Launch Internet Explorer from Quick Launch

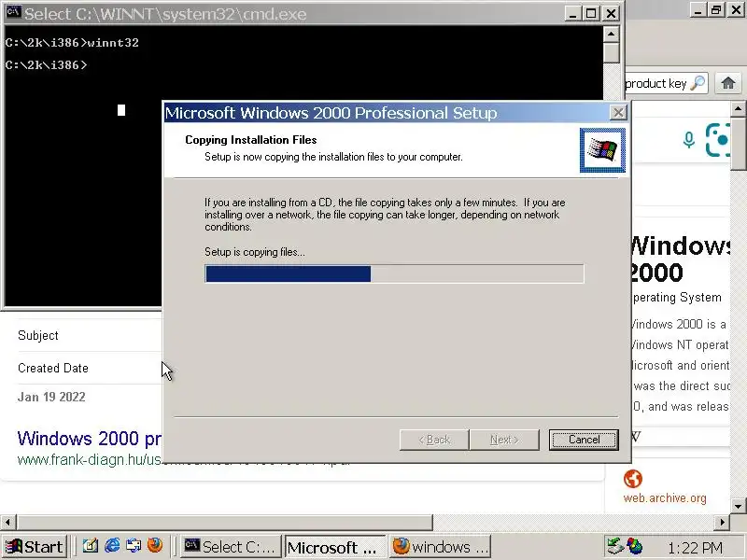click(x=112, y=546)
